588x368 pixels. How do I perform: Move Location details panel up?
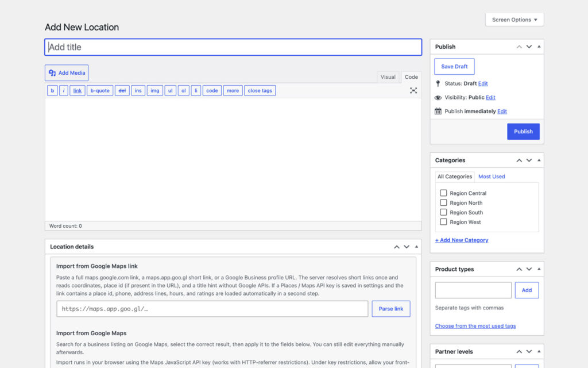coord(396,247)
